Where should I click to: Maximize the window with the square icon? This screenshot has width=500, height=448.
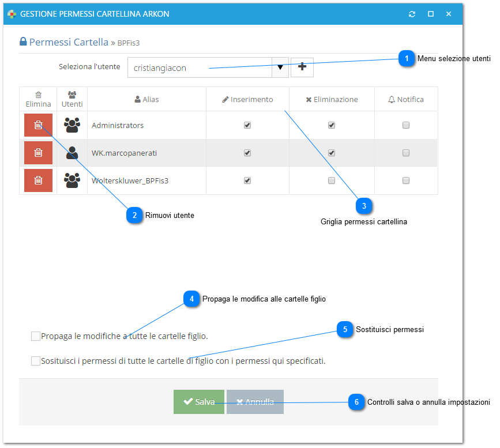coord(430,14)
